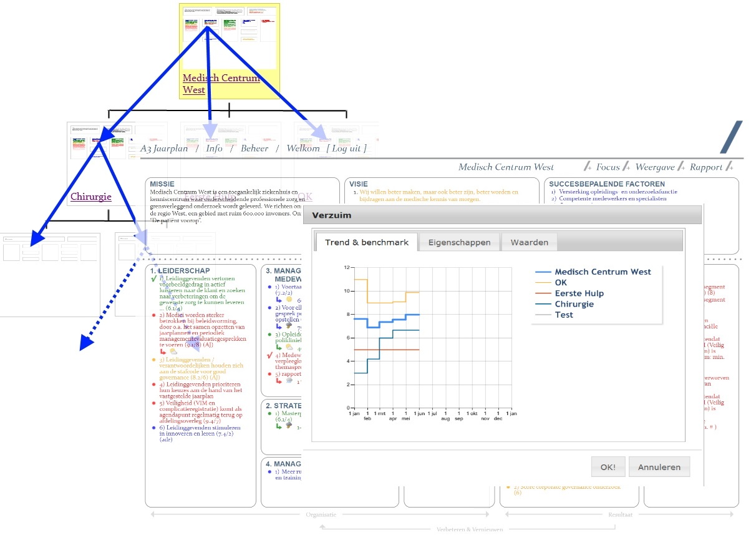Click the green checkmark beside Leiderschap item 1

pyautogui.click(x=153, y=279)
